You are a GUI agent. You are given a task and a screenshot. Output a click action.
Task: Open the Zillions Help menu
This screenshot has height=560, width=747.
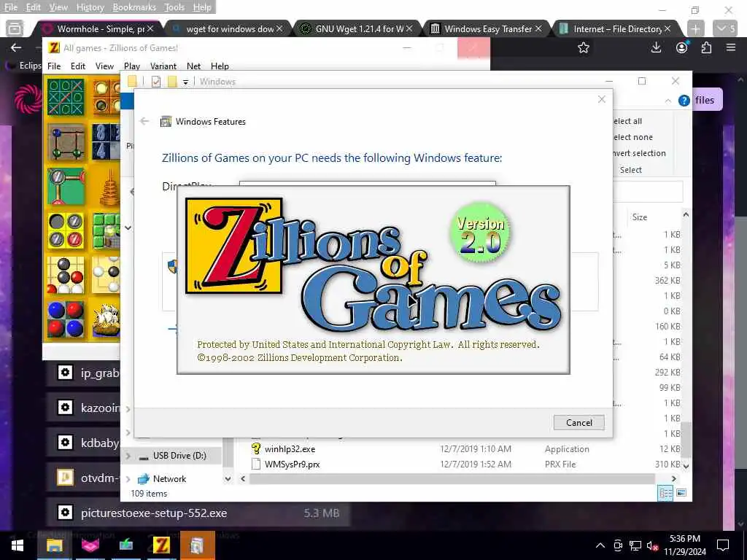click(220, 66)
